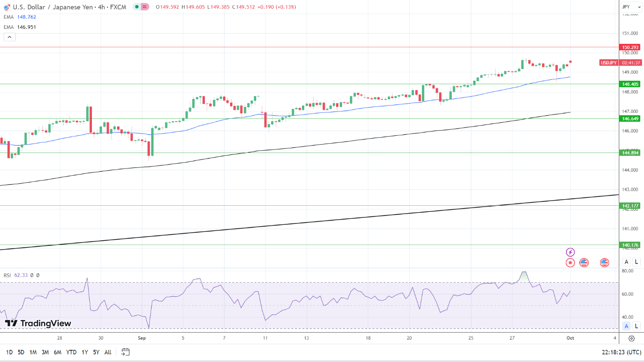Select the 1M date range tab
Screen dimensions: 644x362
tap(33, 352)
